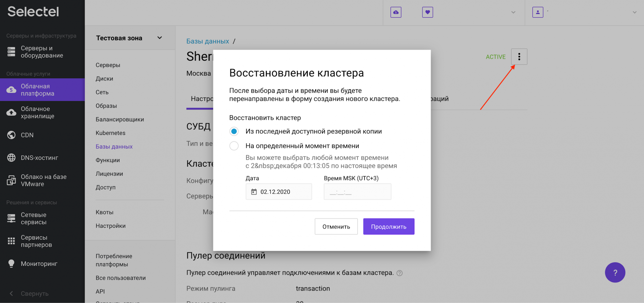Open the cloud billing icon in header
This screenshot has height=303, width=644.
(x=396, y=12)
